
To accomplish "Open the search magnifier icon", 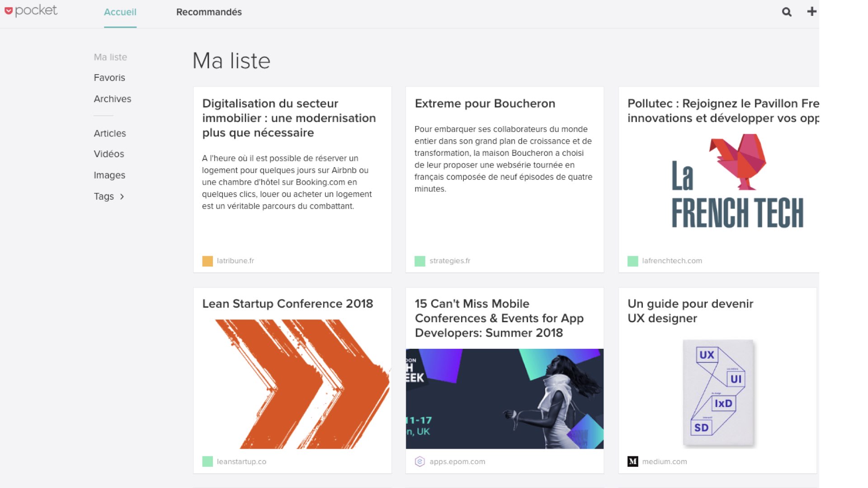I will 787,12.
